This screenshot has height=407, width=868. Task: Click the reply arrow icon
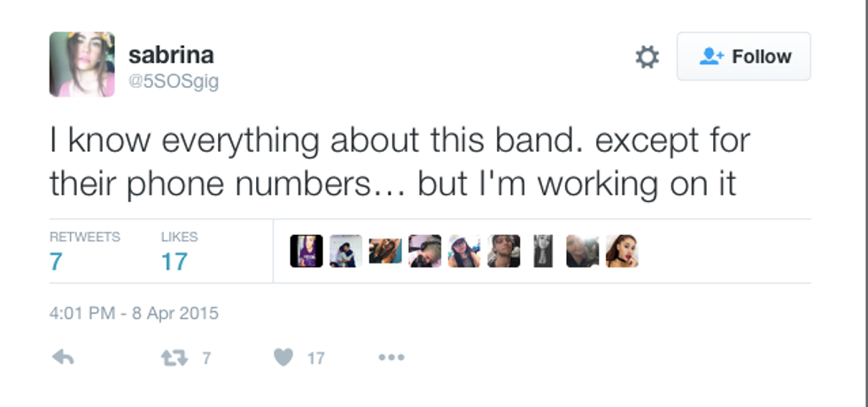pos(63,357)
